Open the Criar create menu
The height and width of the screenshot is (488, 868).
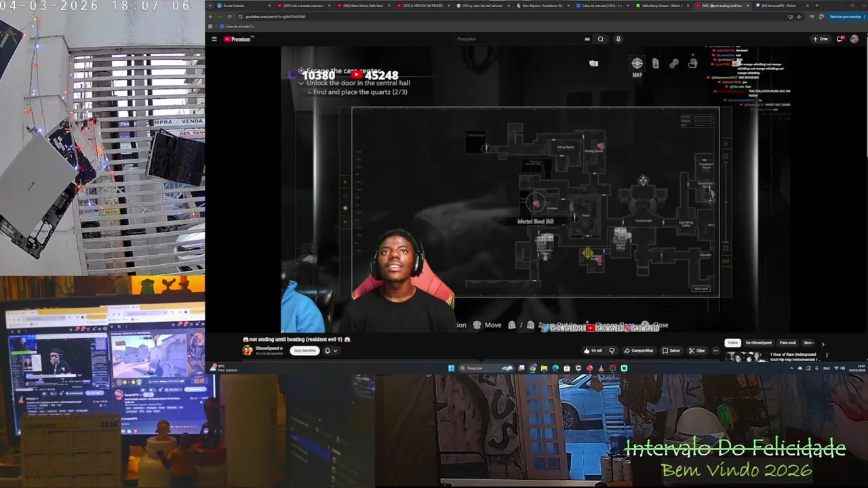click(821, 39)
